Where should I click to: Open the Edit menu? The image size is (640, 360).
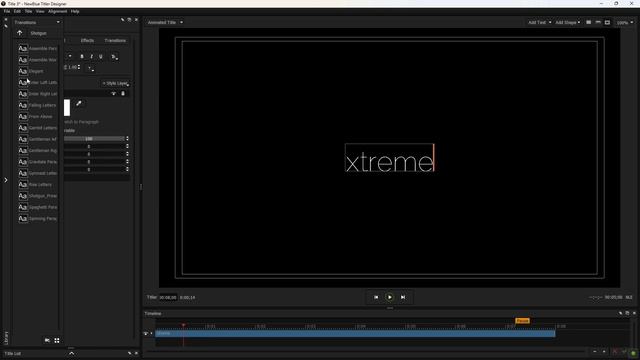(x=17, y=11)
